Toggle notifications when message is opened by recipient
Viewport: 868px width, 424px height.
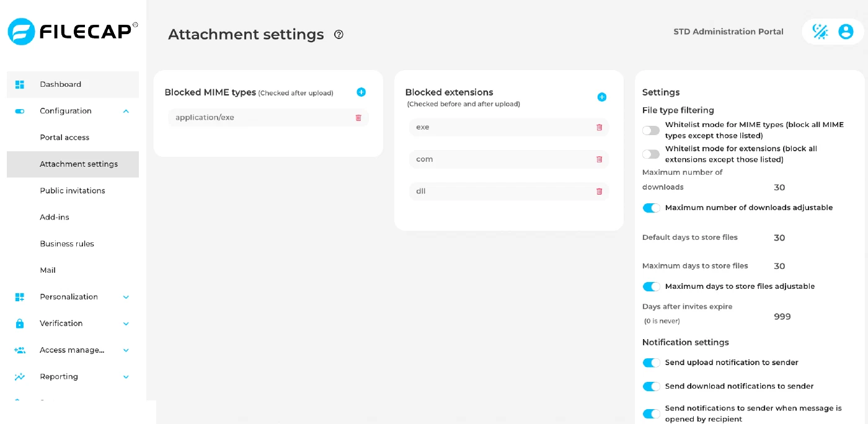click(651, 413)
